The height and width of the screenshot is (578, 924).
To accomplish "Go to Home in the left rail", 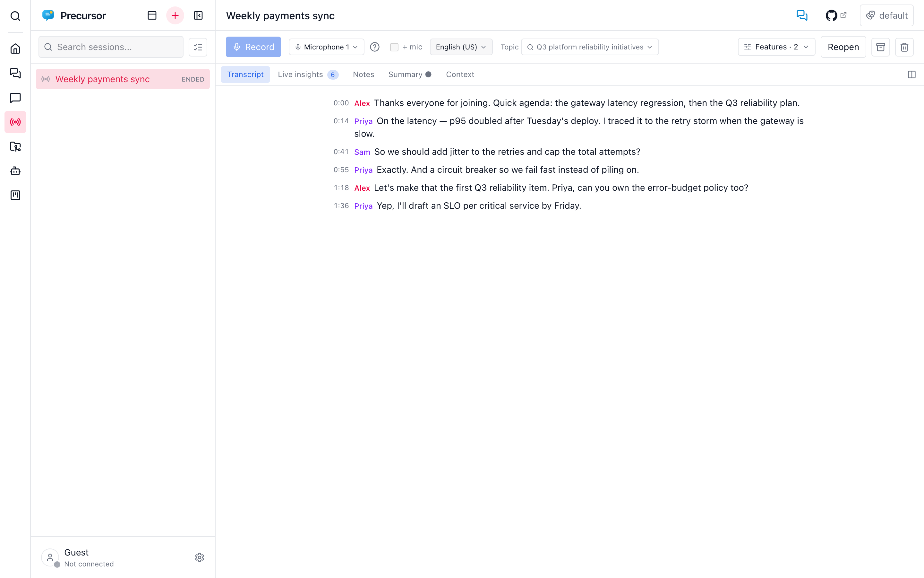I will (15, 48).
